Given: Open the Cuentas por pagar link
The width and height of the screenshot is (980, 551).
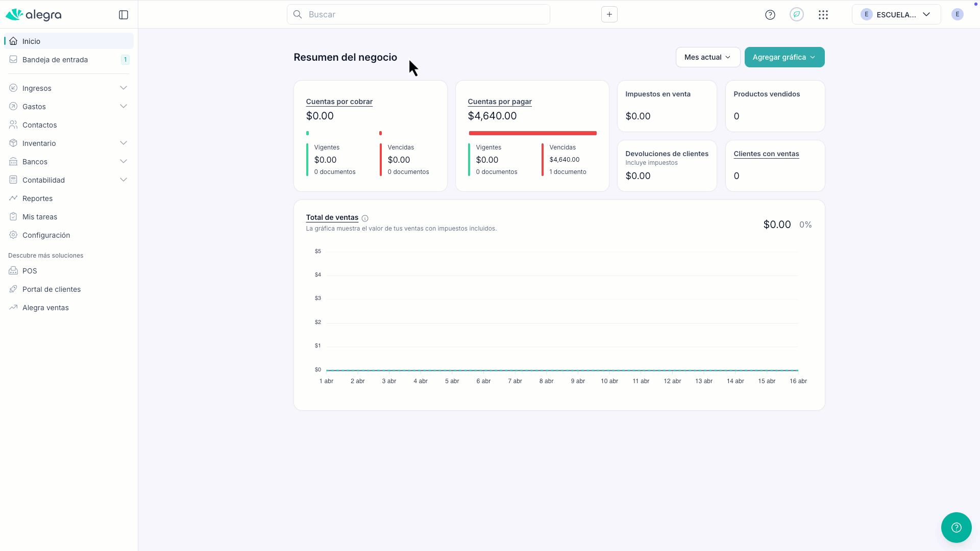Looking at the screenshot, I should pyautogui.click(x=499, y=102).
